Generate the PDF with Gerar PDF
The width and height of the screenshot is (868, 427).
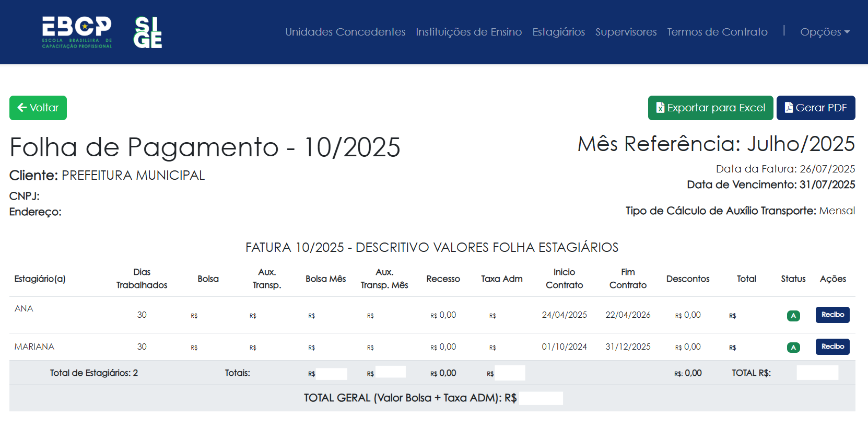(816, 108)
